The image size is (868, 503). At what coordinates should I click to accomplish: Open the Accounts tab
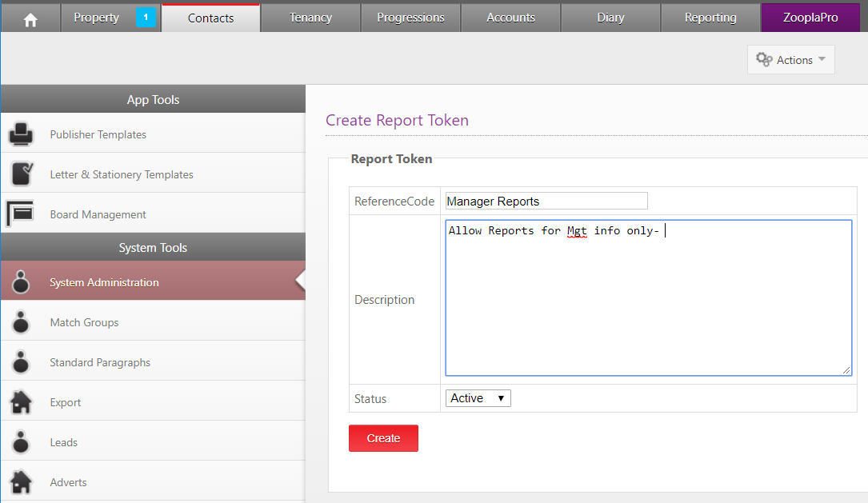tap(510, 18)
